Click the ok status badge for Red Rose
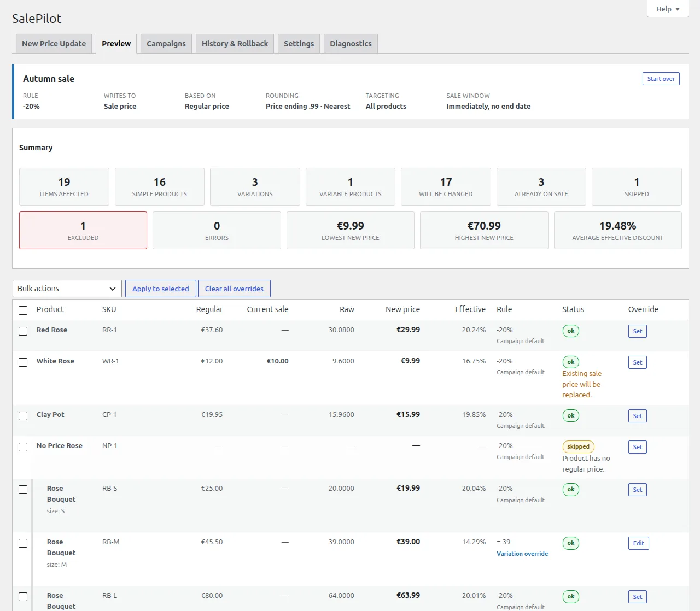700x611 pixels. [570, 331]
